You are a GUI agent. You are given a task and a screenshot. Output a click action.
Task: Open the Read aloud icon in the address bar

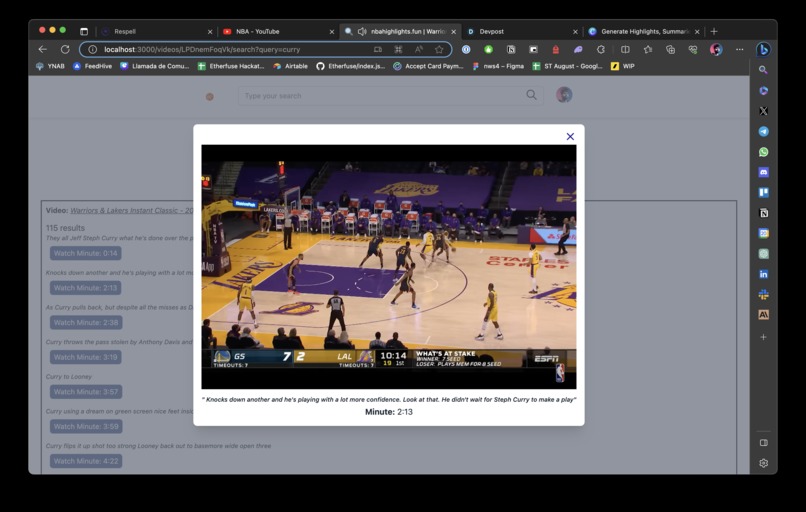click(418, 49)
